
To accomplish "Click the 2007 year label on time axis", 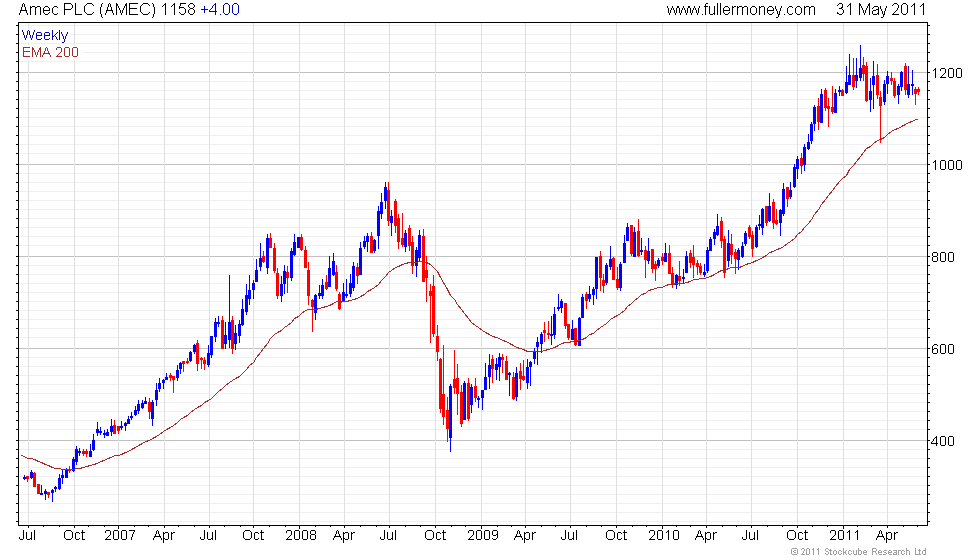I will (x=119, y=536).
